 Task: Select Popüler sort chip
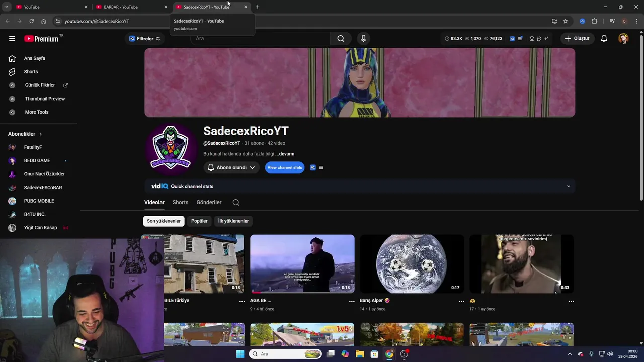[199, 221]
